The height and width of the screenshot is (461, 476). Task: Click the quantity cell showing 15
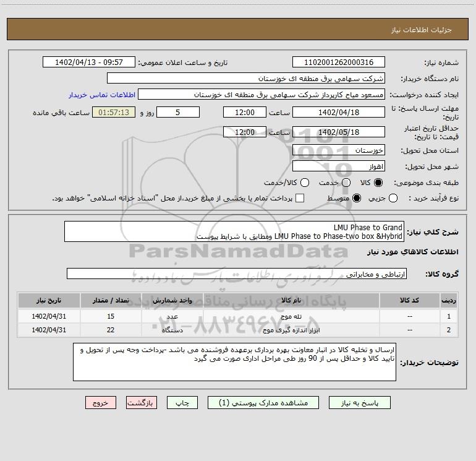click(111, 316)
